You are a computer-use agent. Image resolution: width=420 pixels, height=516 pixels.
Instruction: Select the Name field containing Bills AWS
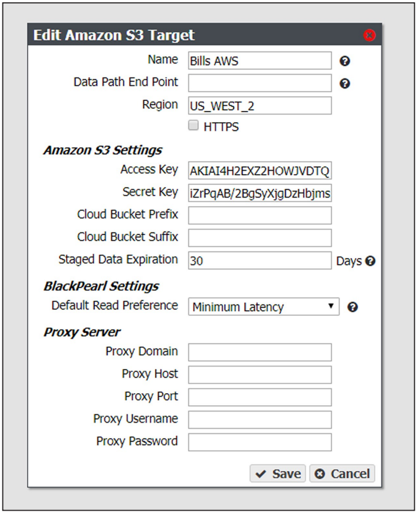(260, 61)
